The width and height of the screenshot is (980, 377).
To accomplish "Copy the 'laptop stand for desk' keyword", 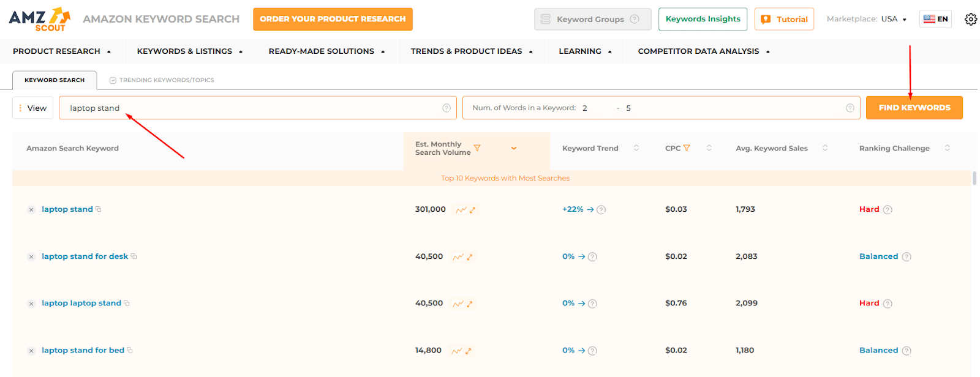I will click(134, 256).
